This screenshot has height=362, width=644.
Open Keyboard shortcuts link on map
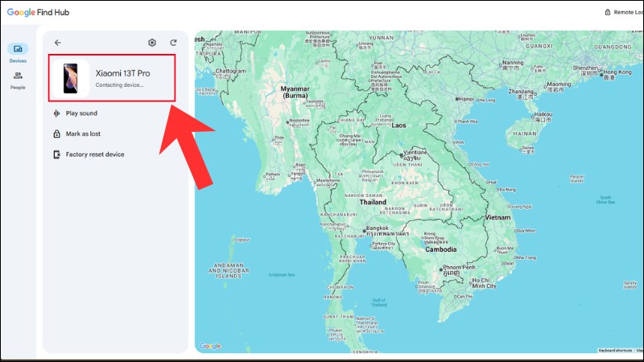point(615,351)
